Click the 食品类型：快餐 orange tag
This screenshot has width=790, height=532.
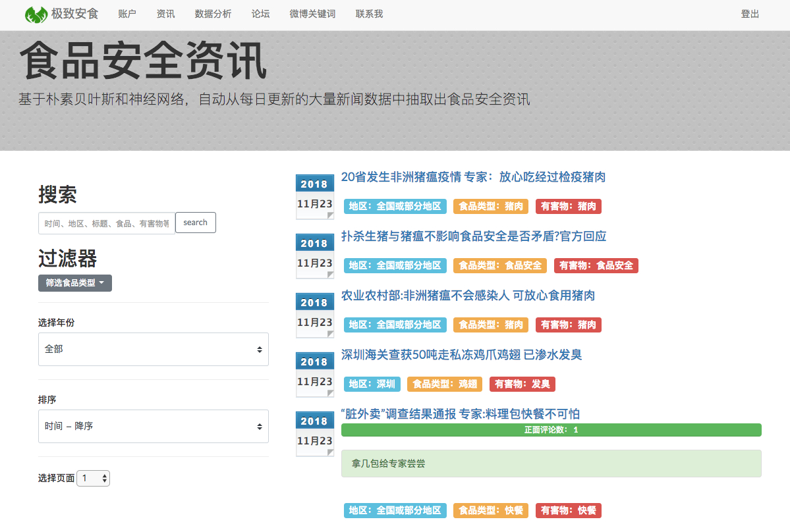pyautogui.click(x=491, y=510)
